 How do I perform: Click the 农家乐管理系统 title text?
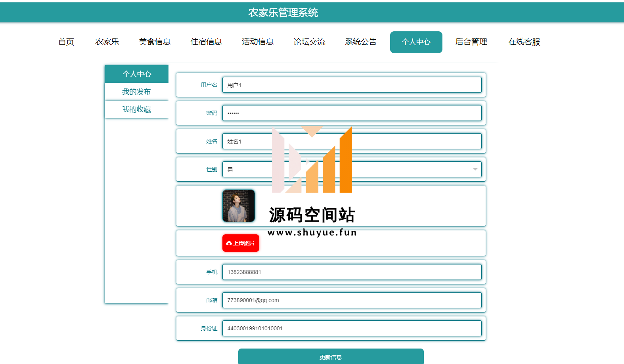[x=283, y=13]
